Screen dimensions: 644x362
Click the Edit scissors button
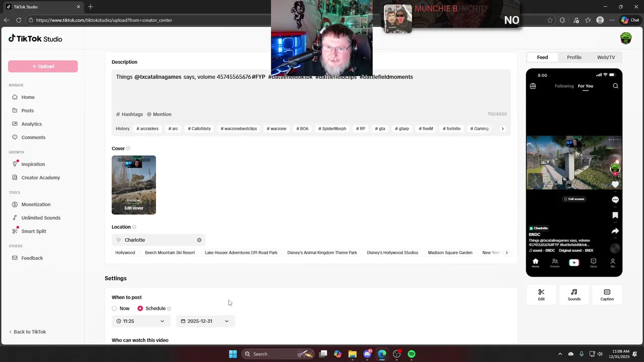541,295
